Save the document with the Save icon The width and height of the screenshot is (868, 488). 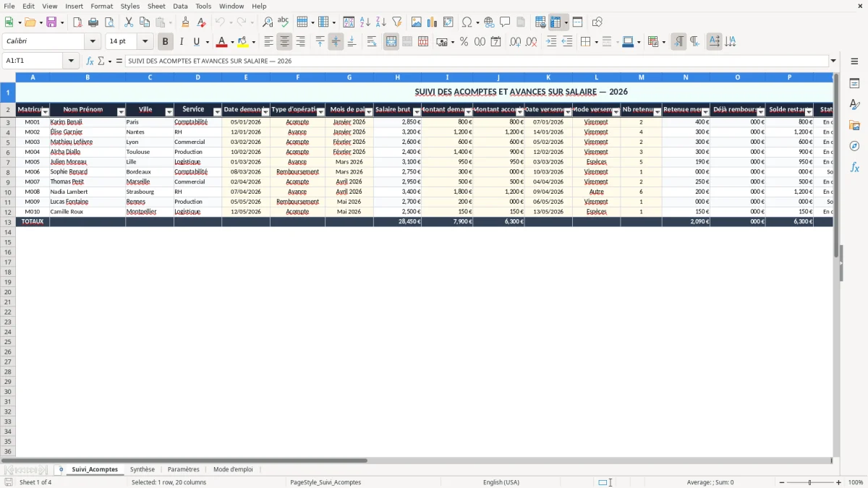(x=51, y=22)
